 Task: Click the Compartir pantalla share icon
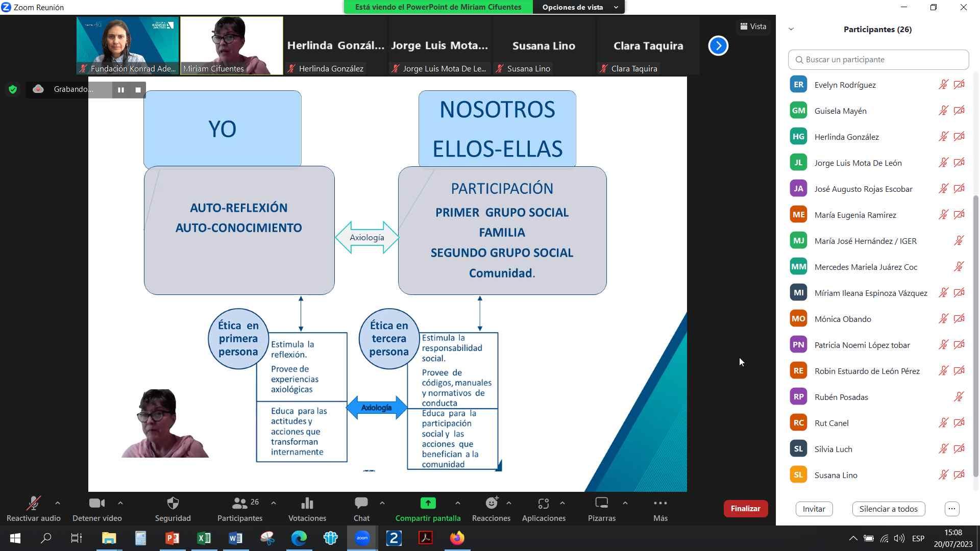click(428, 504)
